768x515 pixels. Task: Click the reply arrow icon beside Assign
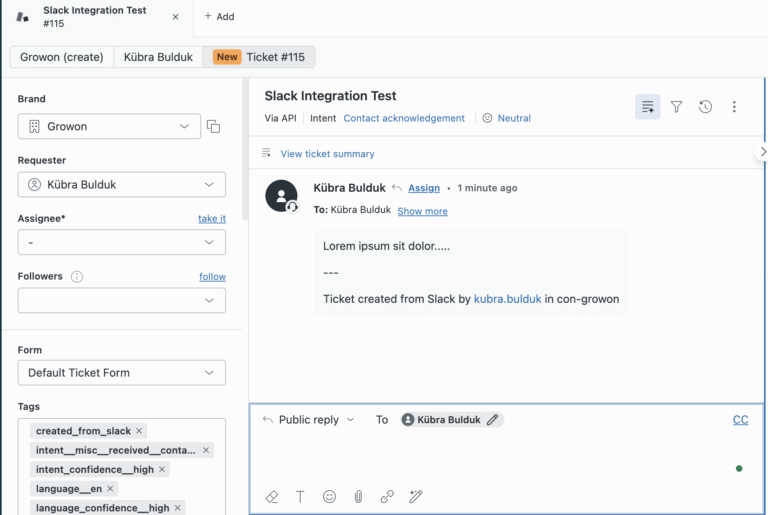point(397,188)
